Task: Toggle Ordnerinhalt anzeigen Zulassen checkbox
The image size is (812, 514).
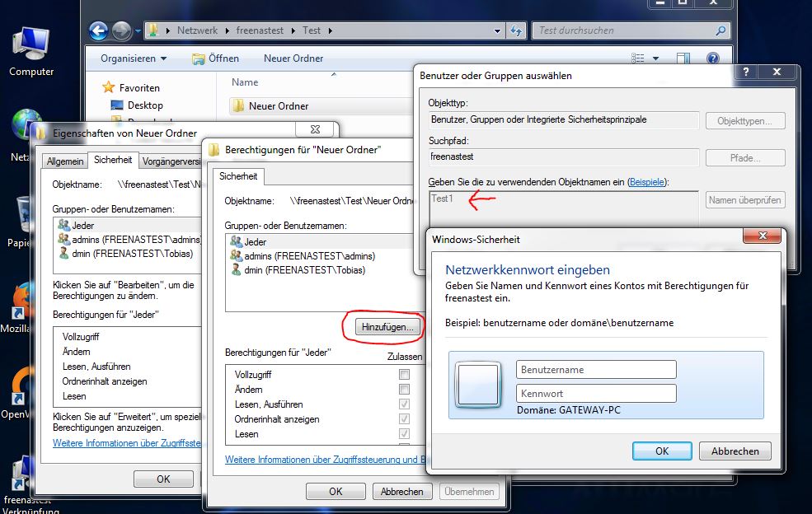Action: pyautogui.click(x=405, y=418)
